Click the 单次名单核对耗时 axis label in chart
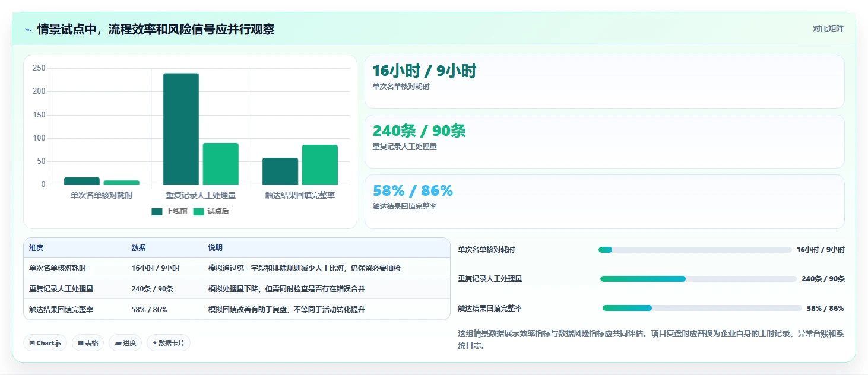The height and width of the screenshot is (375, 868). tap(102, 195)
